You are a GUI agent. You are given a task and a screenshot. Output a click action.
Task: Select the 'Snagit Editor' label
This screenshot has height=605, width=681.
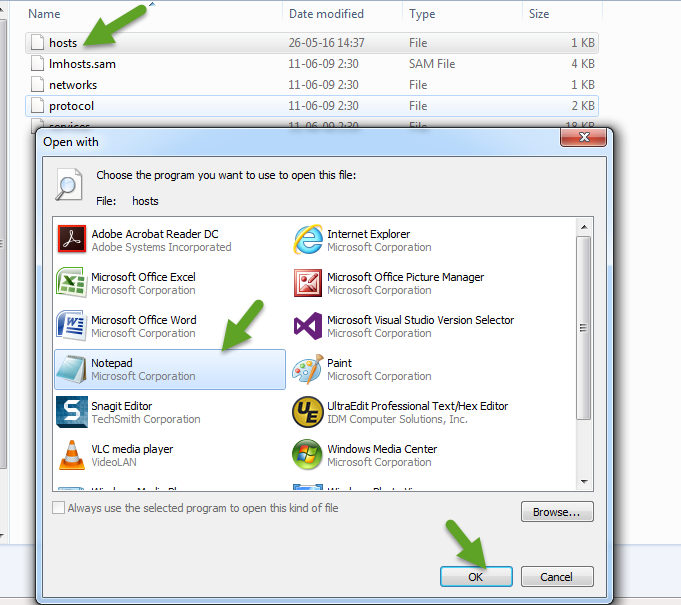pos(122,406)
